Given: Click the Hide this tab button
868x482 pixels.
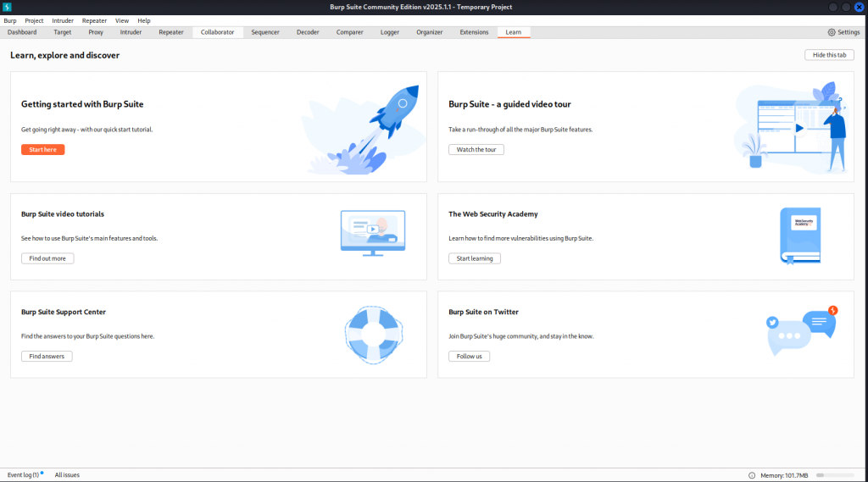Looking at the screenshot, I should pyautogui.click(x=828, y=54).
